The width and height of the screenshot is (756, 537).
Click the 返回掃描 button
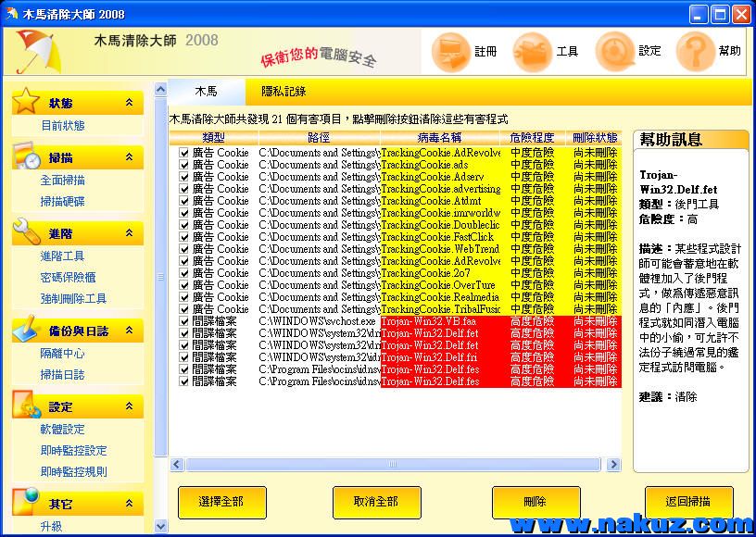point(689,503)
